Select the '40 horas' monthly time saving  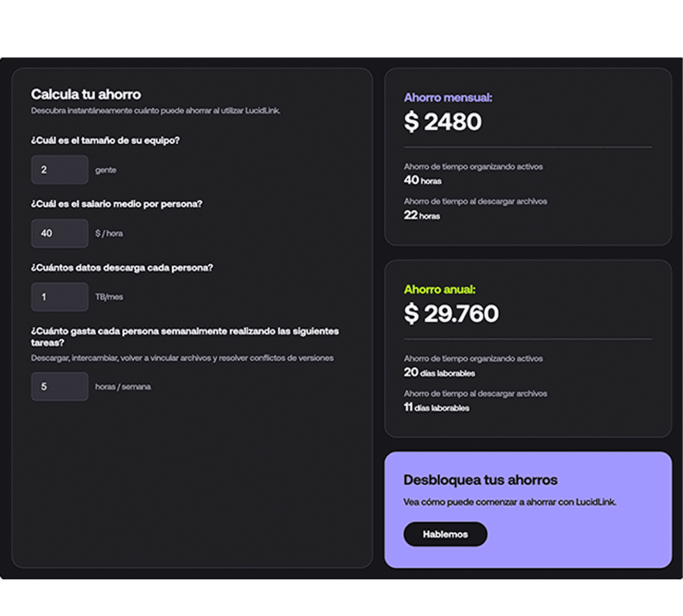422,181
